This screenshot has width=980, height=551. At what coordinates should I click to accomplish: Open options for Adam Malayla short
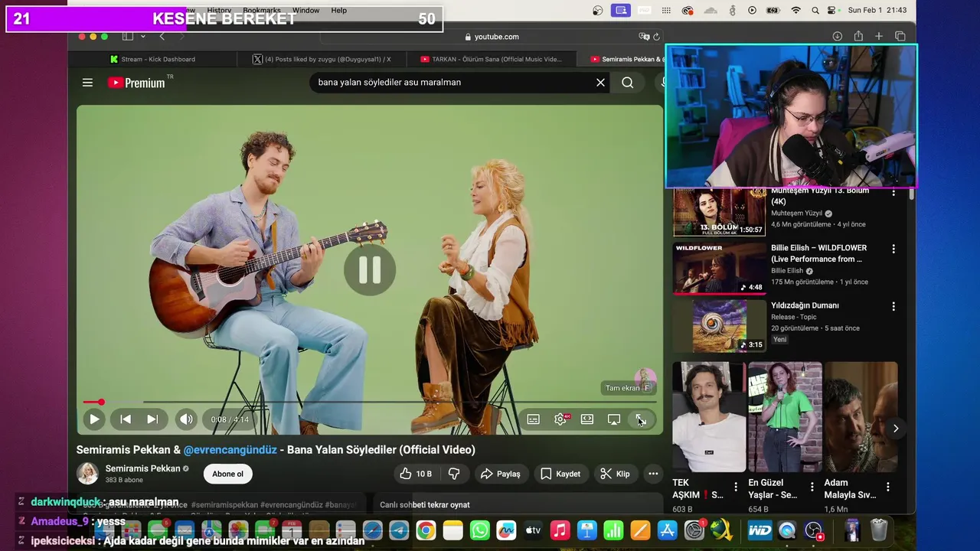point(888,487)
